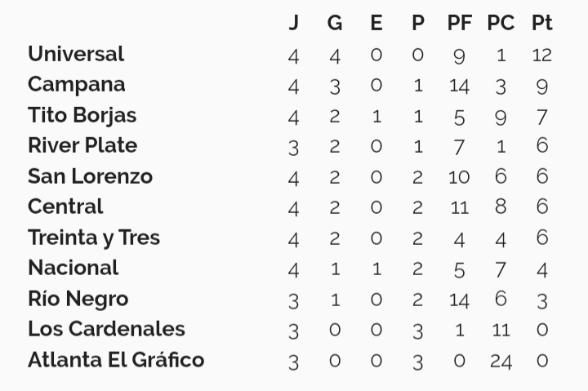Open the Río Negro team row
Viewport: 588px width, 391px height.
pyautogui.click(x=290, y=300)
